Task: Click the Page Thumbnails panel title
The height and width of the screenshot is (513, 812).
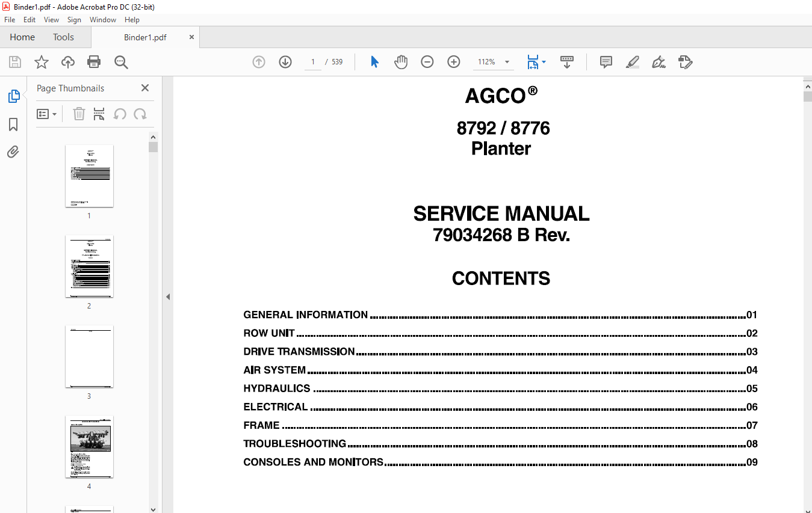Action: point(70,88)
